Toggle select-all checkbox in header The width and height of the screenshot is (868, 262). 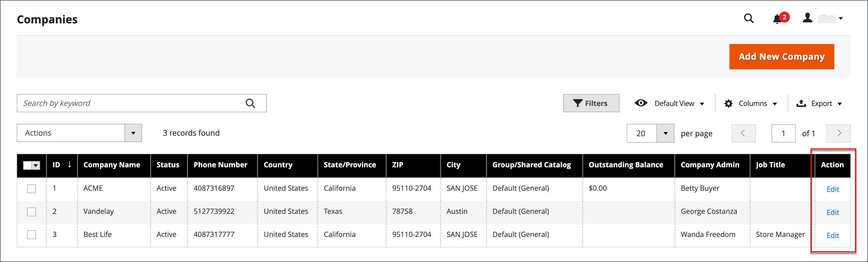[27, 165]
